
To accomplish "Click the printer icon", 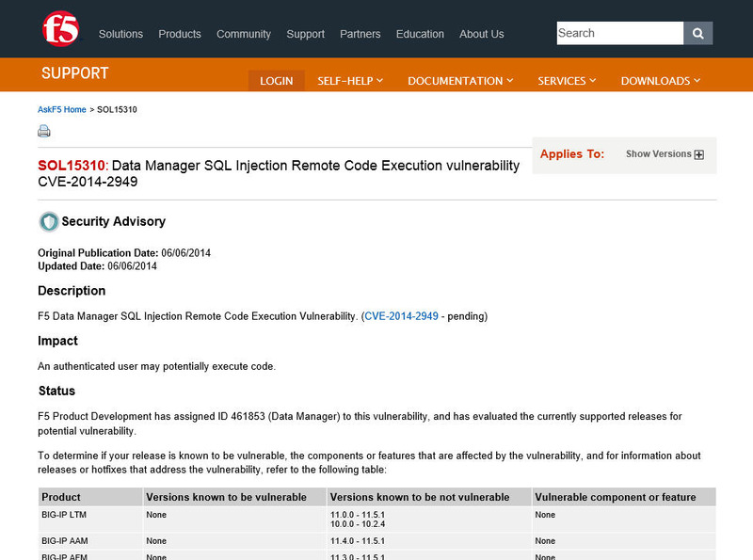I will [44, 132].
